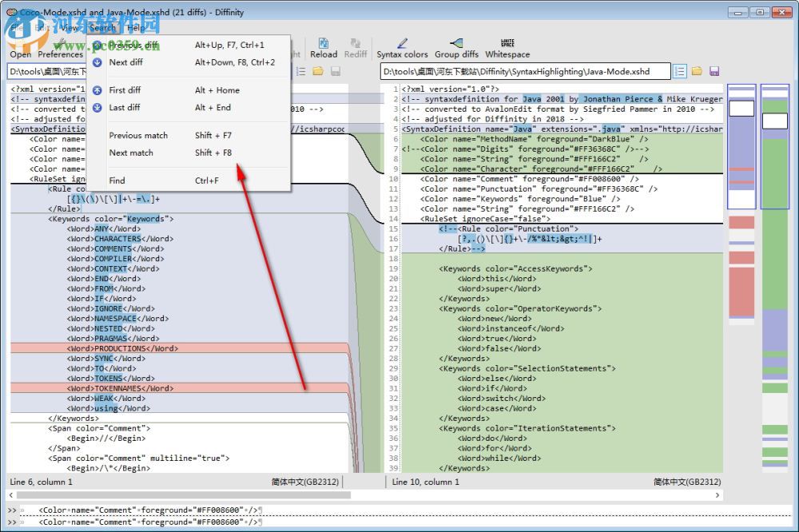
Task: Click the right file path field
Action: click(x=523, y=72)
